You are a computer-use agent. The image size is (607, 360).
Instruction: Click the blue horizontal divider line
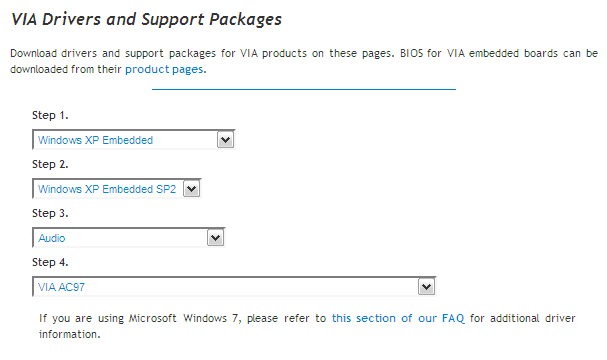[304, 89]
